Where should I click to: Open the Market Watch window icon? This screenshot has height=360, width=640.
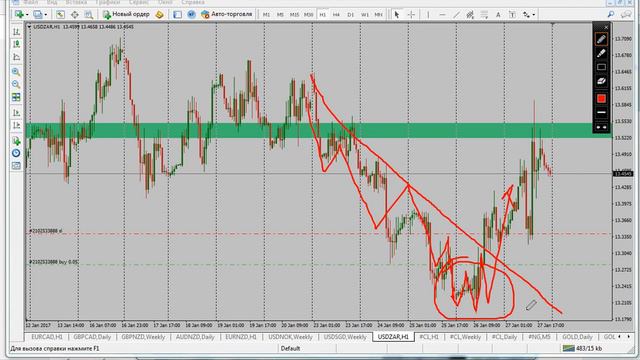[x=60, y=14]
